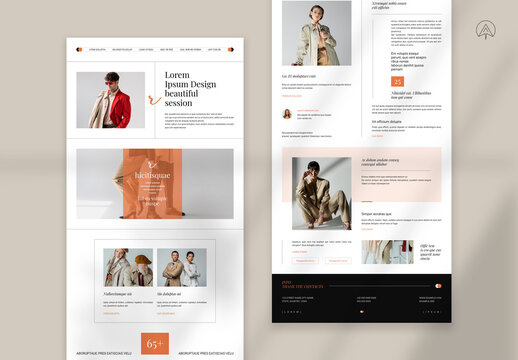
Task: Select the 'Tempor accatus que' heading
Action: pyautogui.click(x=376, y=214)
